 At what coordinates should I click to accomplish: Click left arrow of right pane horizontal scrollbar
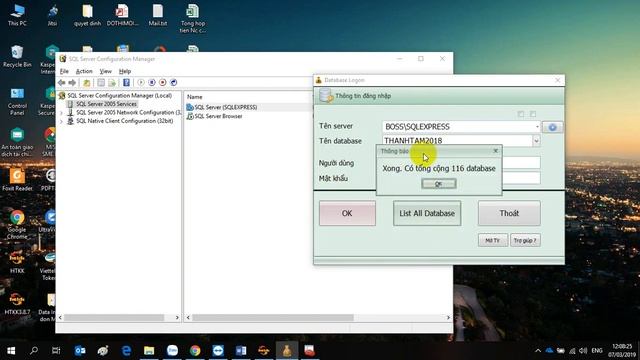click(x=188, y=318)
